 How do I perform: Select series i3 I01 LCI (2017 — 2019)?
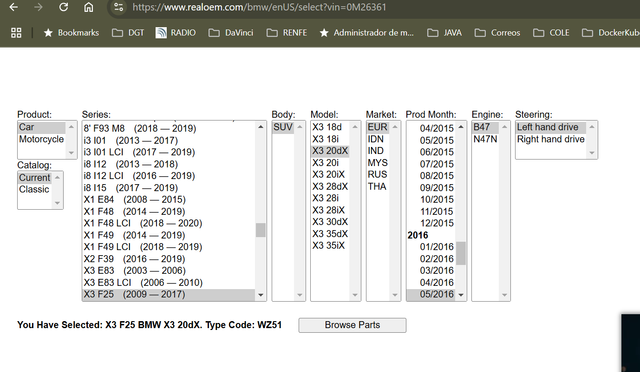(169, 152)
